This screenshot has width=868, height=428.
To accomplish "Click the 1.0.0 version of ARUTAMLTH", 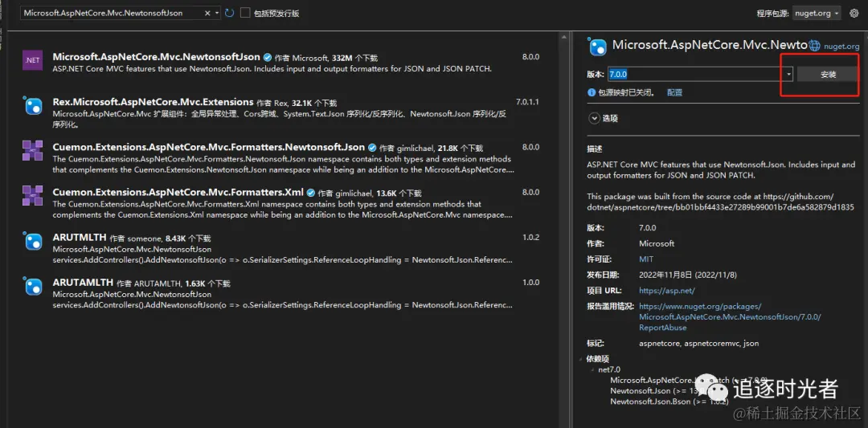I will [530, 283].
